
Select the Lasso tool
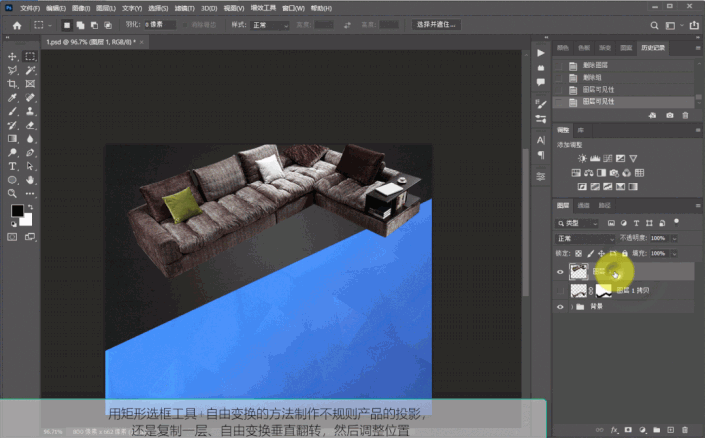point(12,70)
